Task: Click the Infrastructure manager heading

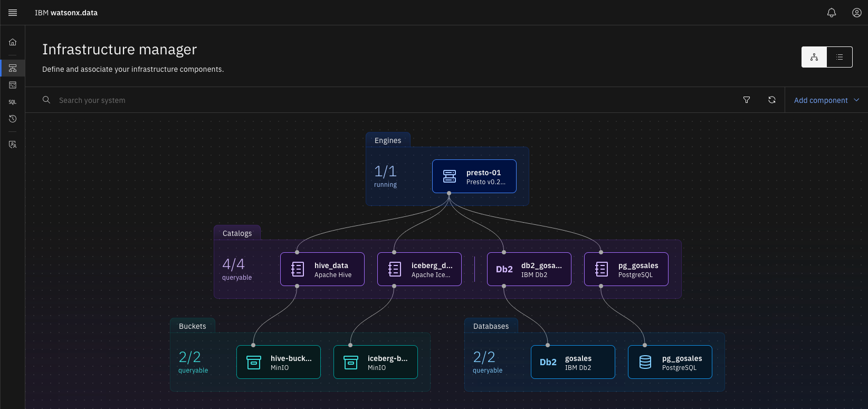Action: (x=120, y=49)
